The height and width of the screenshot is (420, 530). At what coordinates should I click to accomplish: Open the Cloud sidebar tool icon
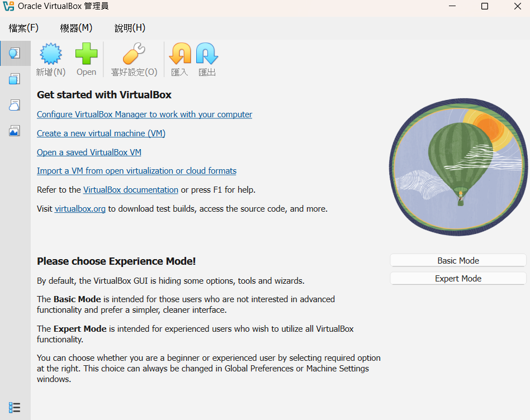tap(15, 105)
